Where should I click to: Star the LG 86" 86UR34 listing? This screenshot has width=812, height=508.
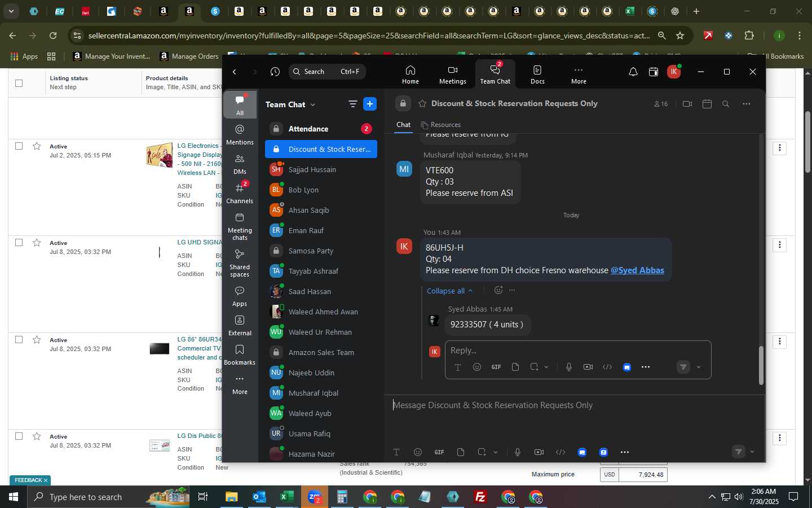point(37,340)
